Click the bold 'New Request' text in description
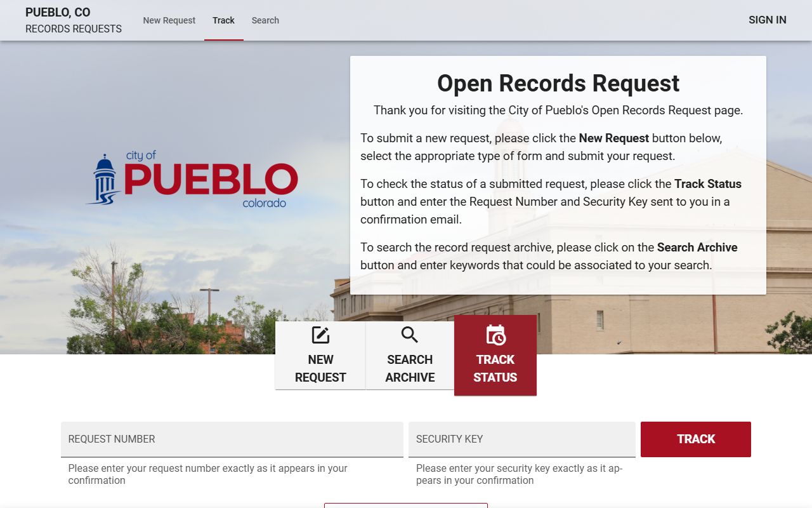The height and width of the screenshot is (508, 812). [x=614, y=138]
